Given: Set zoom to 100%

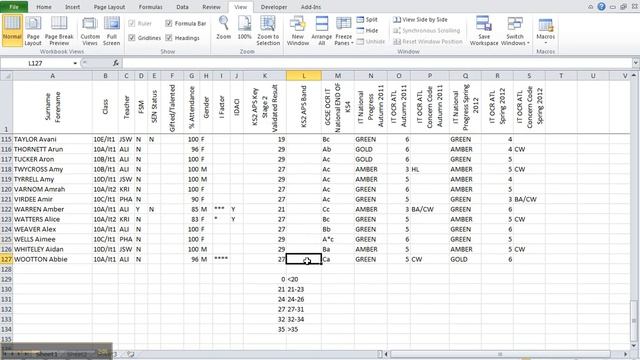Looking at the screenshot, I should 244,28.
